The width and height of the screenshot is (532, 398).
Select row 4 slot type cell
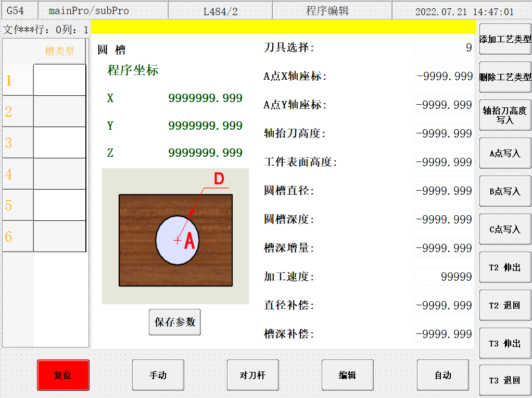coord(60,174)
